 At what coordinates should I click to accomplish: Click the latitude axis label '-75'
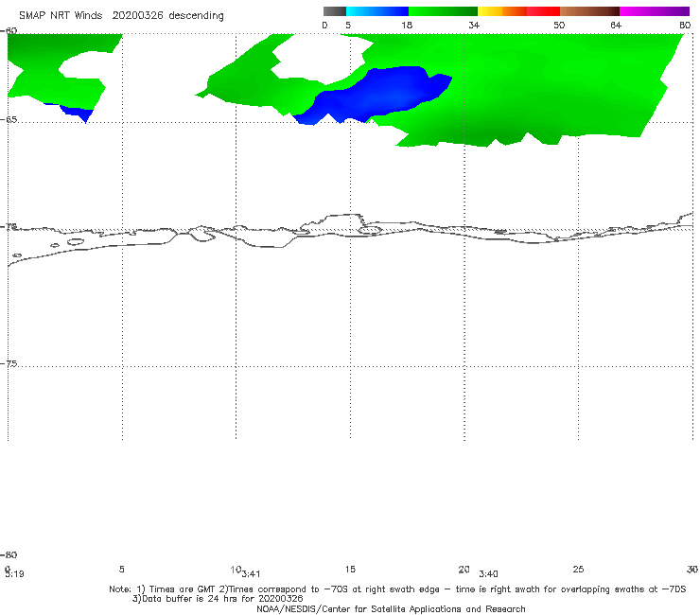(x=9, y=363)
